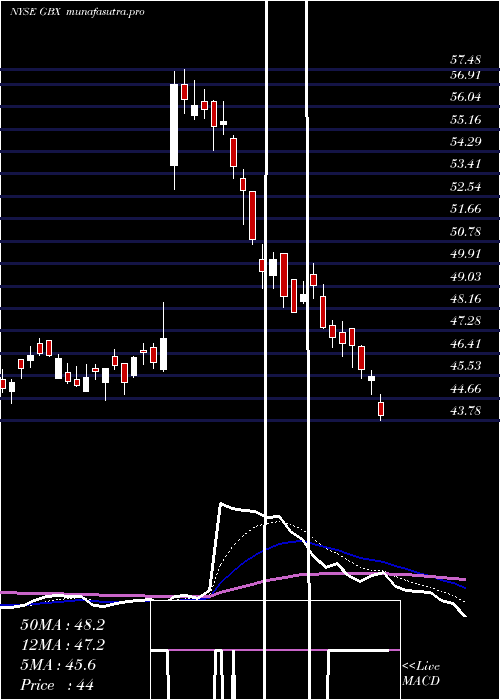Click the 47.28 price axis label
The width and height of the screenshot is (500, 700).
tap(465, 321)
